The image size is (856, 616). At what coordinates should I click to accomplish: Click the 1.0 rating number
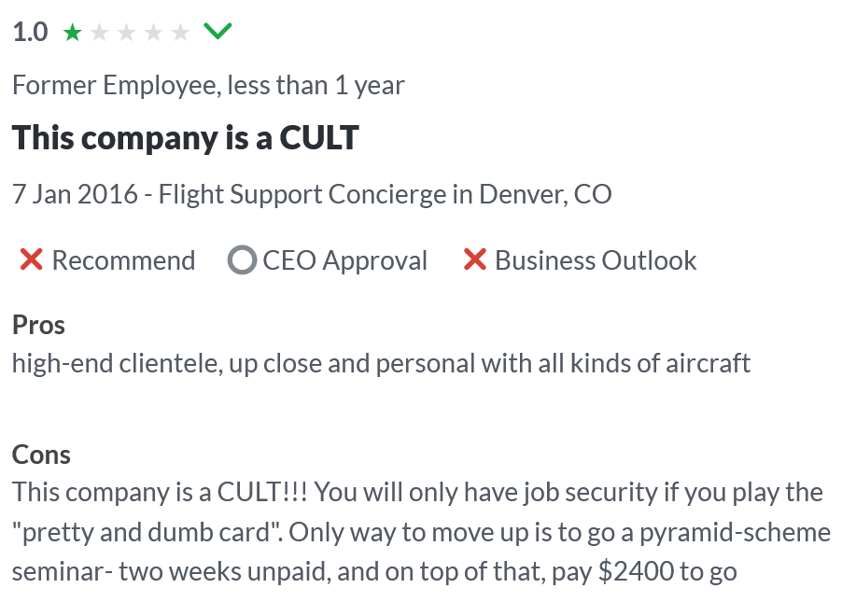31,32
